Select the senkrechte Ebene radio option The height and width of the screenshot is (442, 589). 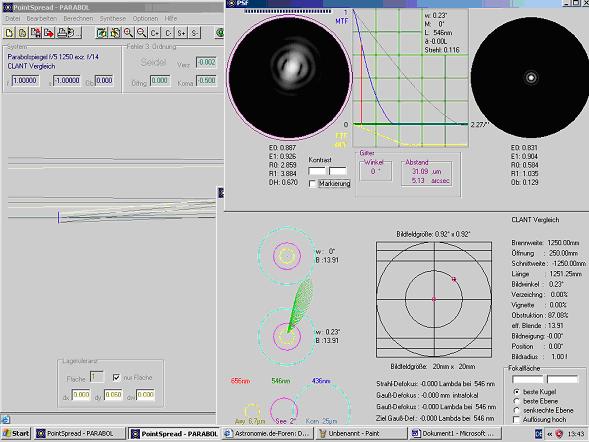click(x=516, y=410)
